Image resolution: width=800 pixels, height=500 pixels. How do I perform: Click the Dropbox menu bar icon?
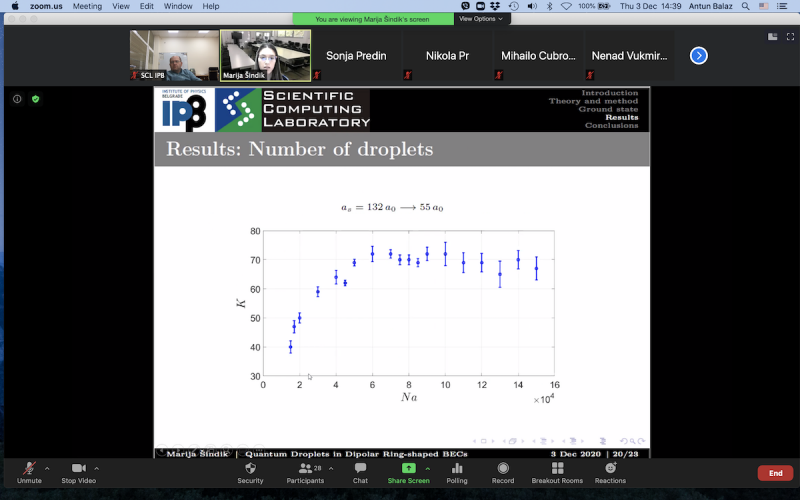click(495, 6)
